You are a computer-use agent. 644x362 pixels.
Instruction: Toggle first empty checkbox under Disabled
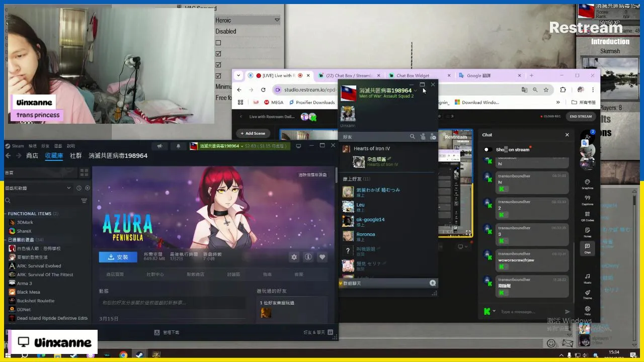[218, 43]
